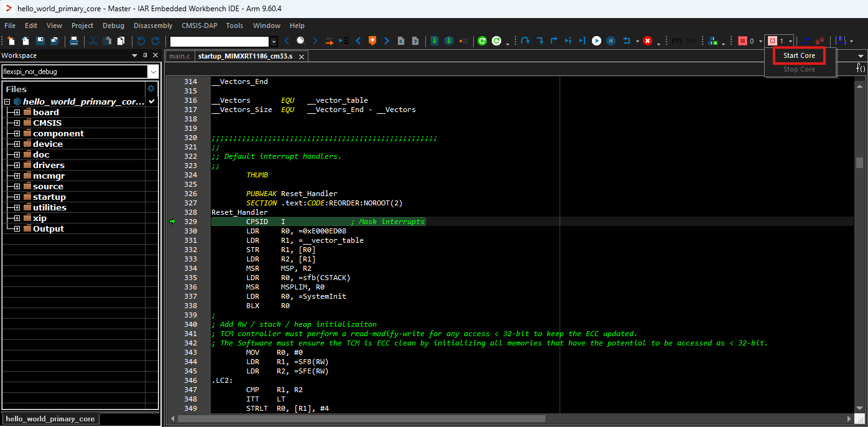The image size is (868, 427).
Task: Open the CMSIS-DAP menu
Action: (x=198, y=26)
